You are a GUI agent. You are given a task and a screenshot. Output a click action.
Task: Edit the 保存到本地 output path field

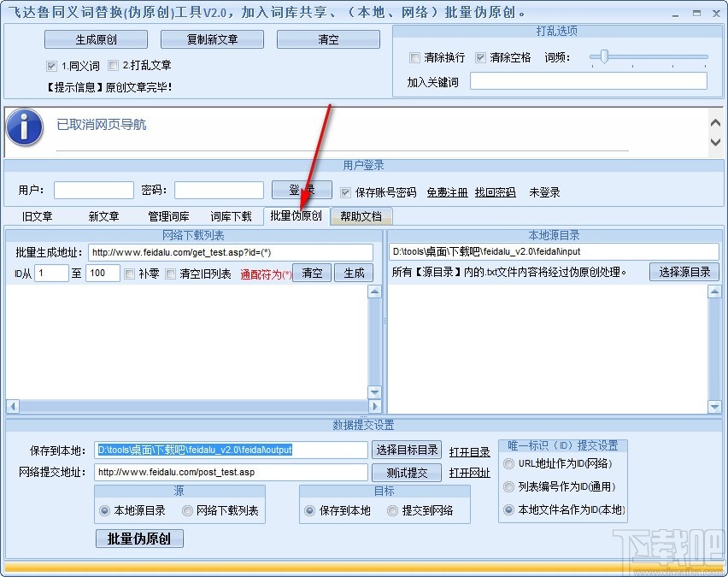[x=231, y=450]
